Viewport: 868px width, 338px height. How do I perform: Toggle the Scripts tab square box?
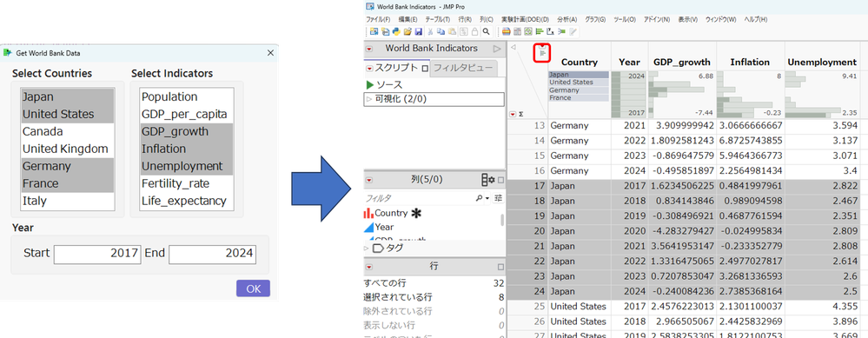pos(425,69)
